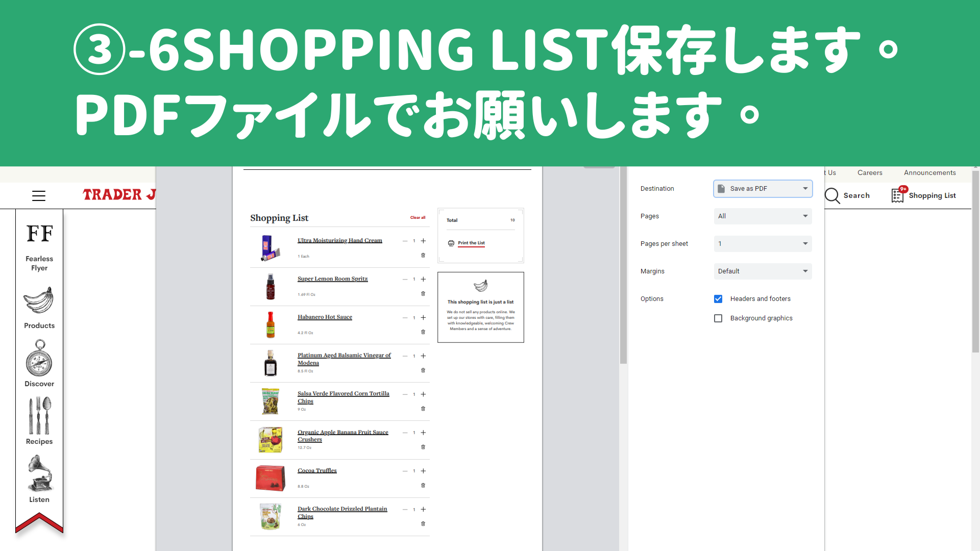The height and width of the screenshot is (551, 980).
Task: Click the Trader Joe's logo
Action: tap(119, 195)
